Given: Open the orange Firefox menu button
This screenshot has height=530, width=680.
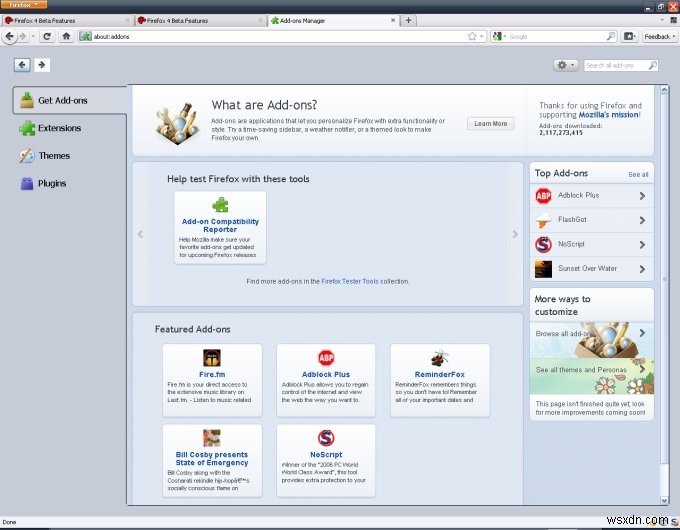Looking at the screenshot, I should click(23, 4).
